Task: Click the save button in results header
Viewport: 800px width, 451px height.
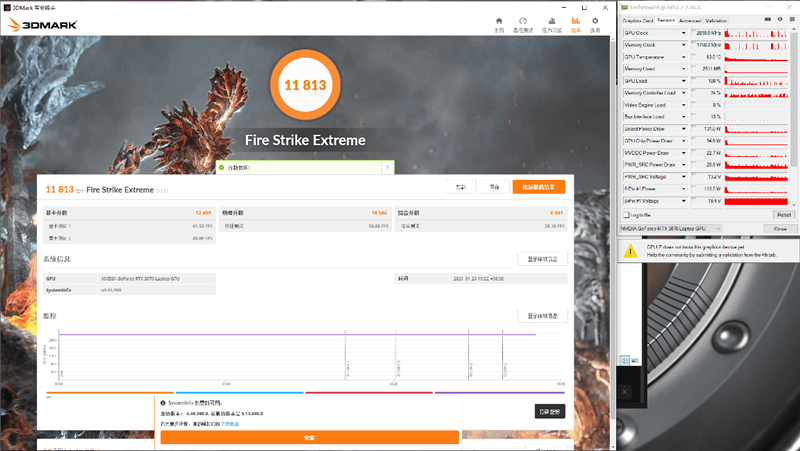Action: coord(494,187)
